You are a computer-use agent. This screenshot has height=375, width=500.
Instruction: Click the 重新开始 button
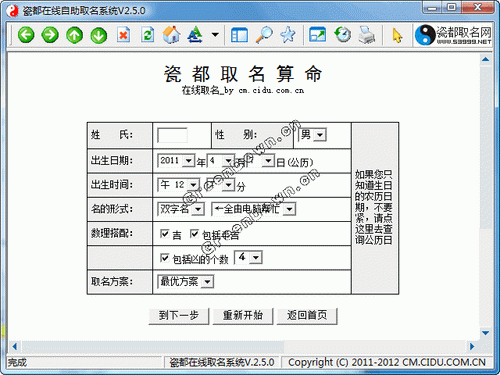point(243,316)
